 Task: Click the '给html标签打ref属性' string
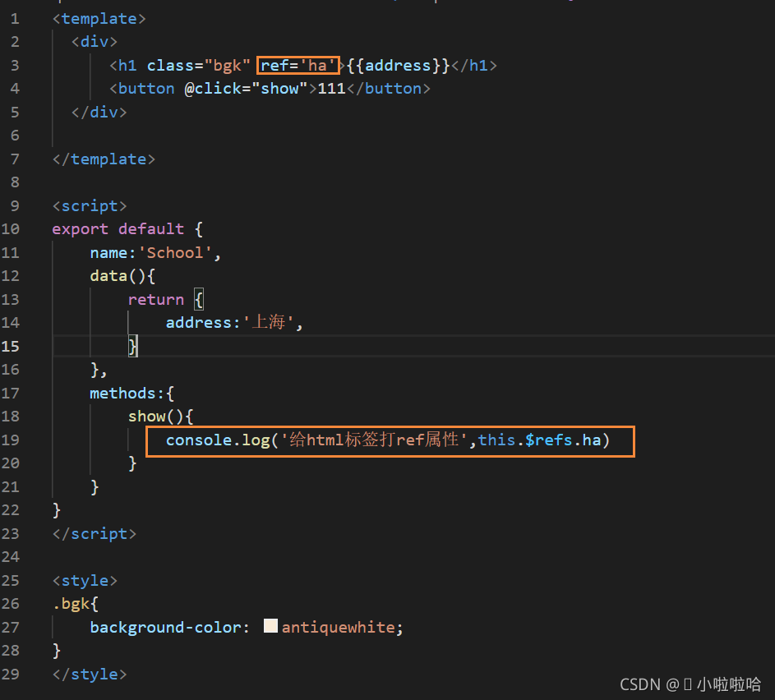tap(374, 440)
